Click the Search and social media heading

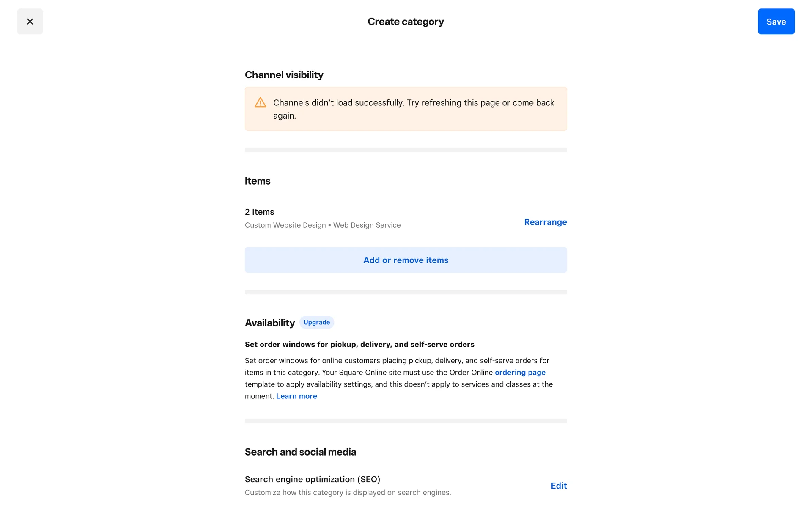tap(300, 452)
